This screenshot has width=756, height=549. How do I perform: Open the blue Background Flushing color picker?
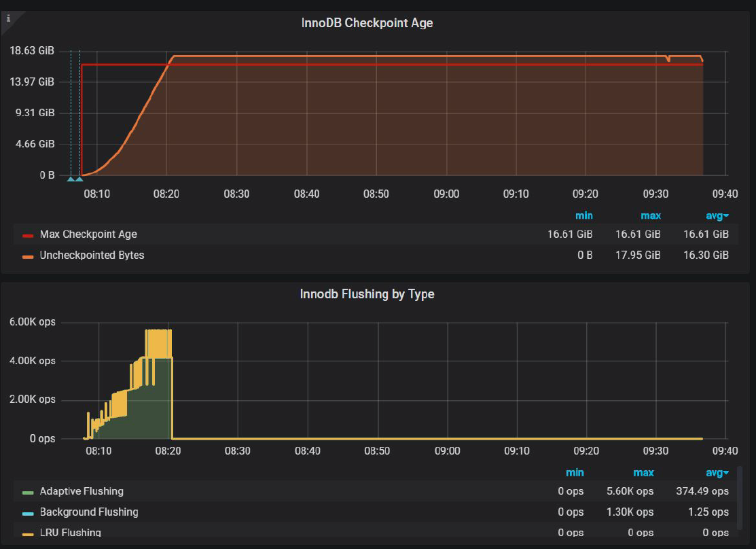point(28,513)
